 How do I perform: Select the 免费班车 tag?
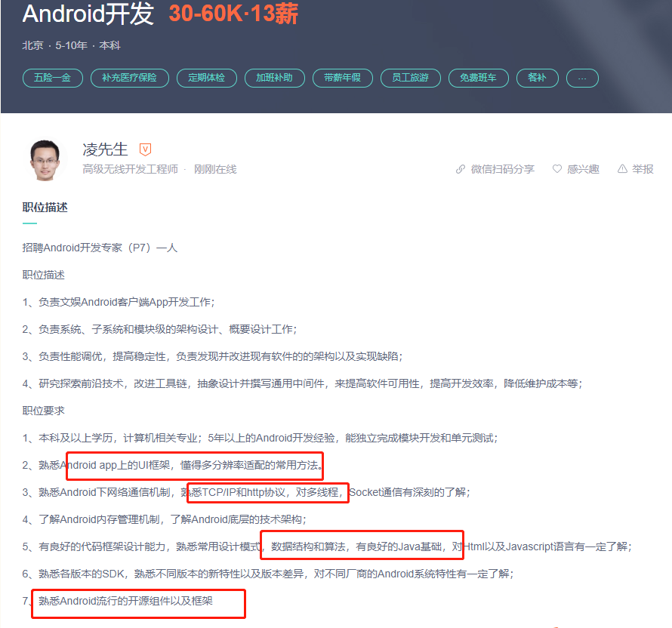[x=478, y=78]
